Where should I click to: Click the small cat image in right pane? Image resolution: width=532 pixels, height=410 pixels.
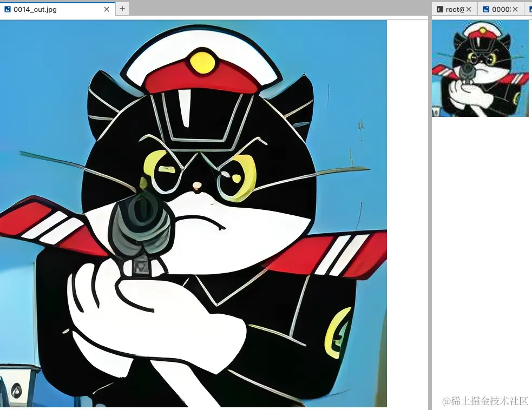point(480,68)
